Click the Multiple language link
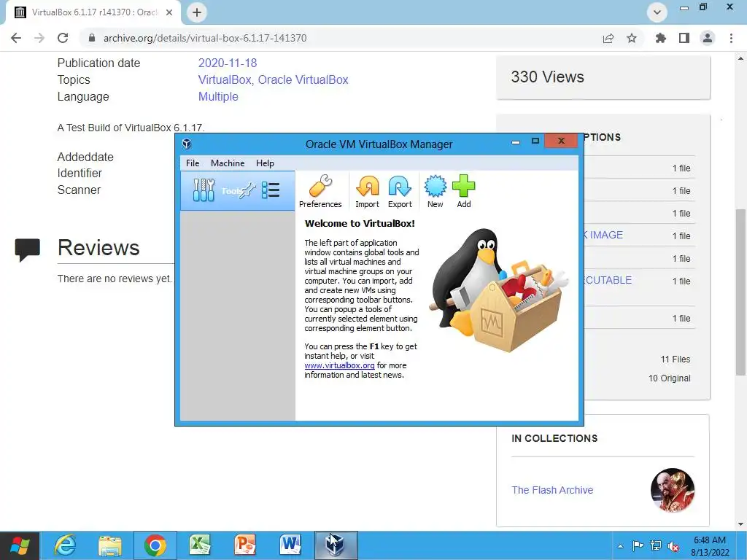 [218, 96]
